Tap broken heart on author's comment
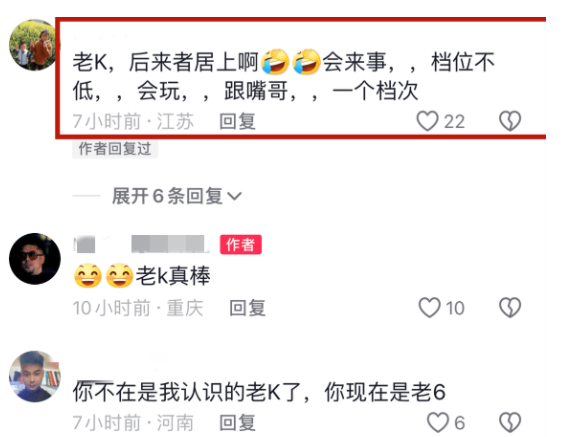The height and width of the screenshot is (437, 588). pyautogui.click(x=510, y=308)
